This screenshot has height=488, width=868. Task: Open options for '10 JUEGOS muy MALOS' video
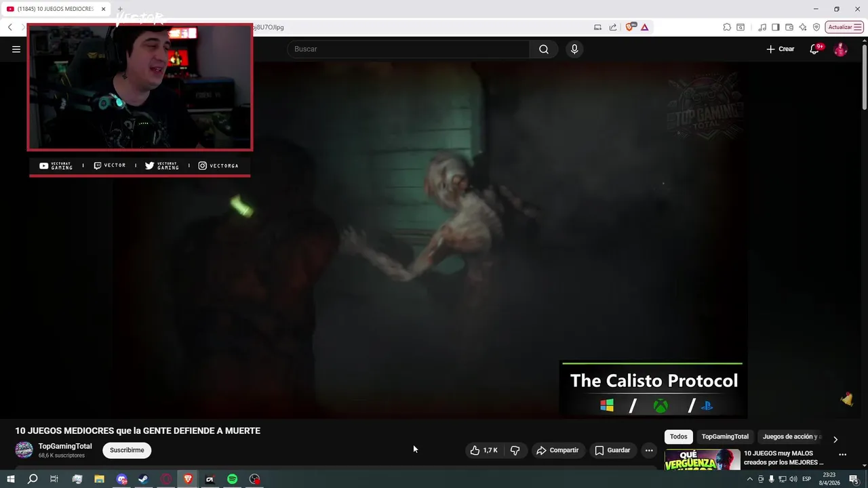[842, 455]
